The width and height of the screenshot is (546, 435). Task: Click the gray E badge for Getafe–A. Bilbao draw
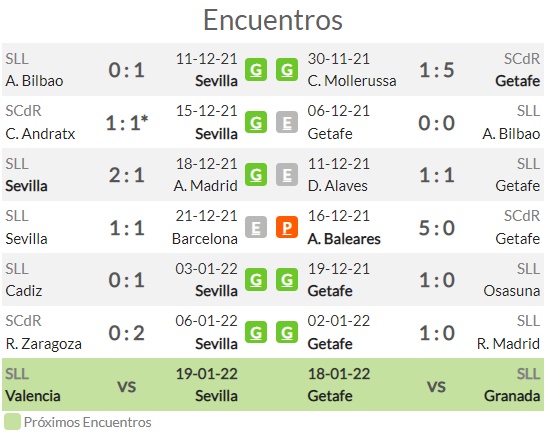pos(287,122)
